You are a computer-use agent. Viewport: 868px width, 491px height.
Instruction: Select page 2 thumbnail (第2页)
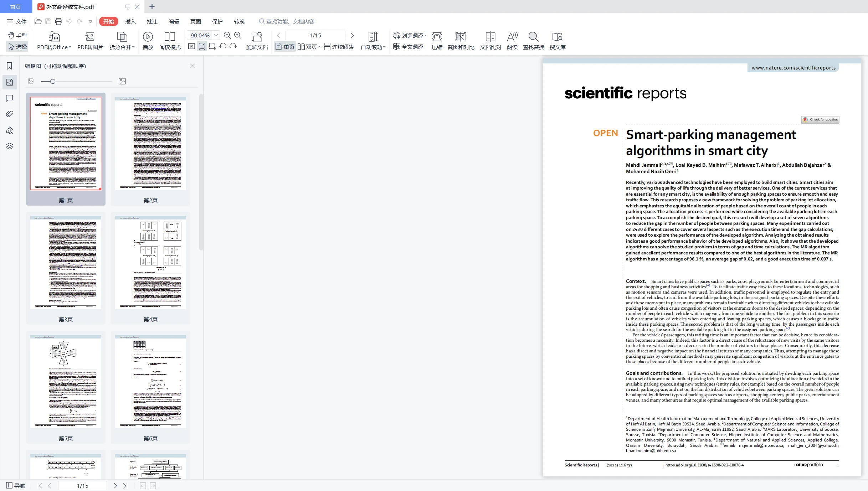click(x=150, y=149)
